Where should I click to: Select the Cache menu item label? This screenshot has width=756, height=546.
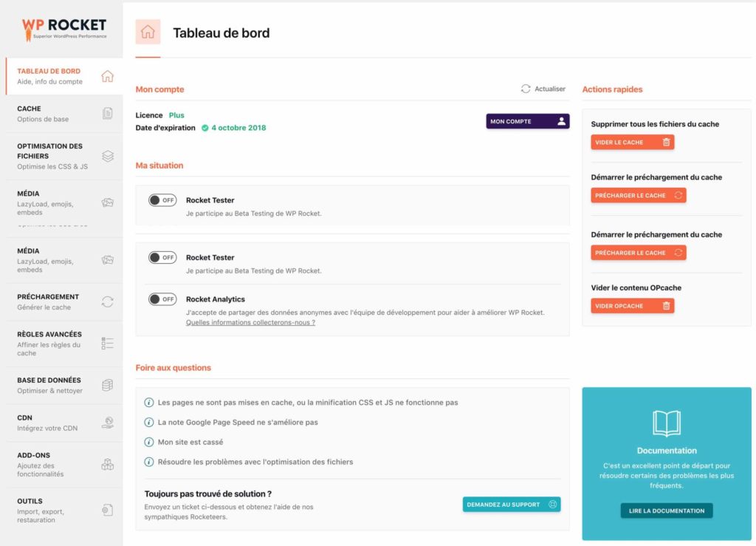30,109
